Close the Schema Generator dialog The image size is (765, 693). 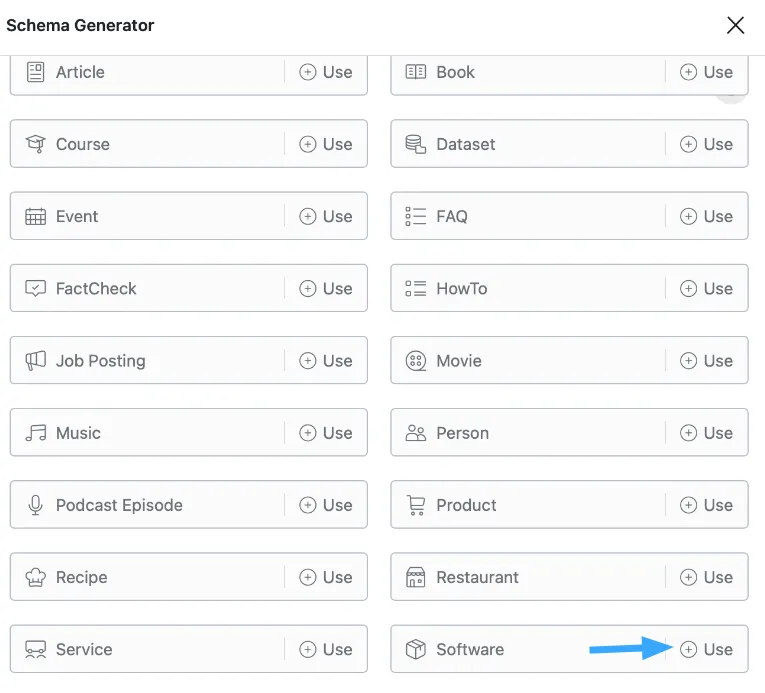735,25
